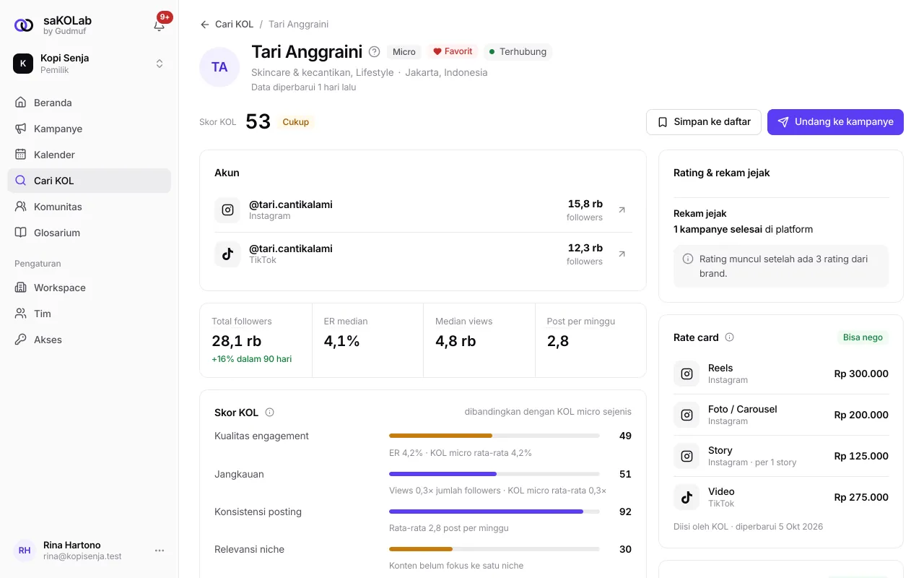This screenshot has width=924, height=578.
Task: Click the help icon beside Tari Anggraini
Action: click(374, 52)
